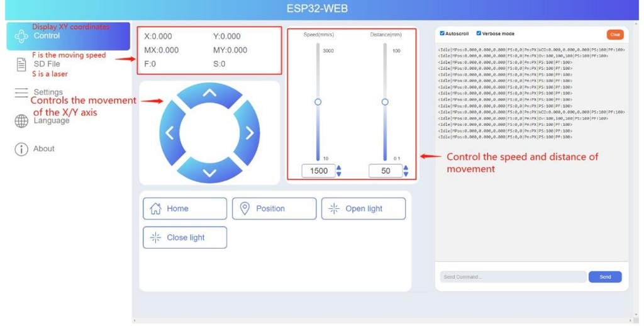Click the Settings hamburger icon
The image size is (644, 326).
pos(21,93)
